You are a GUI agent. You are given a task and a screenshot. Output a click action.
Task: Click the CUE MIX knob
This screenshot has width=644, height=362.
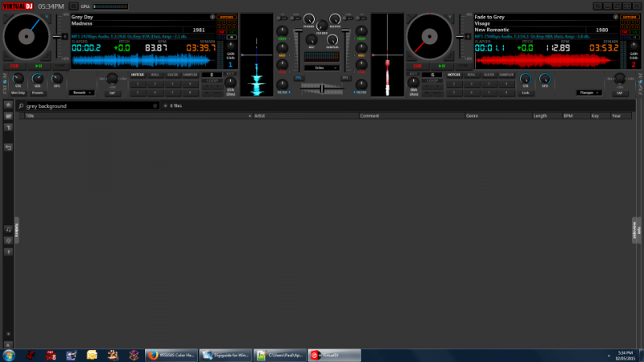(x=321, y=26)
